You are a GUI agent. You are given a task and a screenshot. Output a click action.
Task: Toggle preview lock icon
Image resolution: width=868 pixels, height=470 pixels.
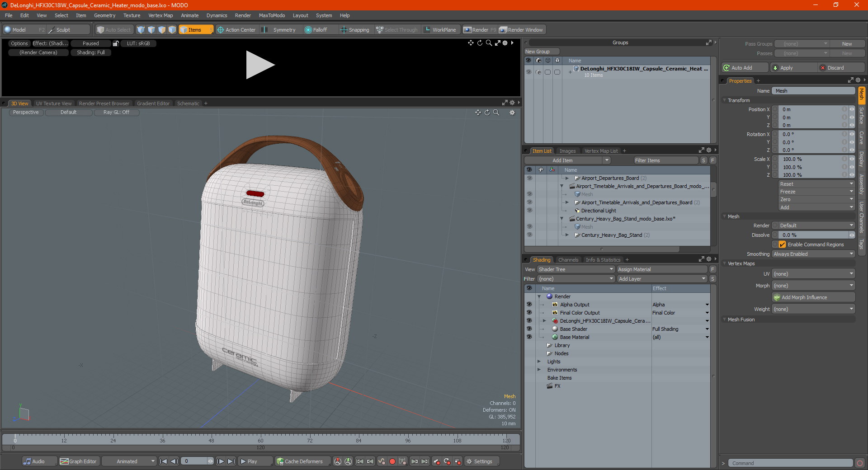click(116, 43)
